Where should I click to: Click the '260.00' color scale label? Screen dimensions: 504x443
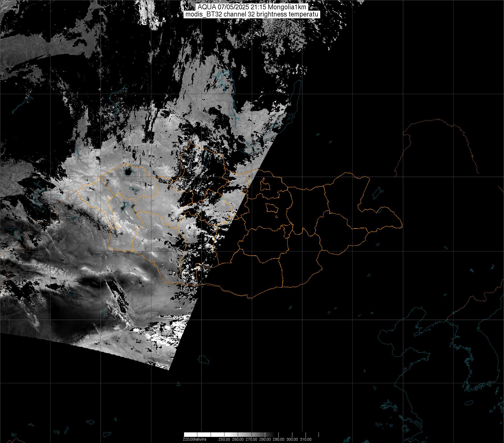click(238, 439)
